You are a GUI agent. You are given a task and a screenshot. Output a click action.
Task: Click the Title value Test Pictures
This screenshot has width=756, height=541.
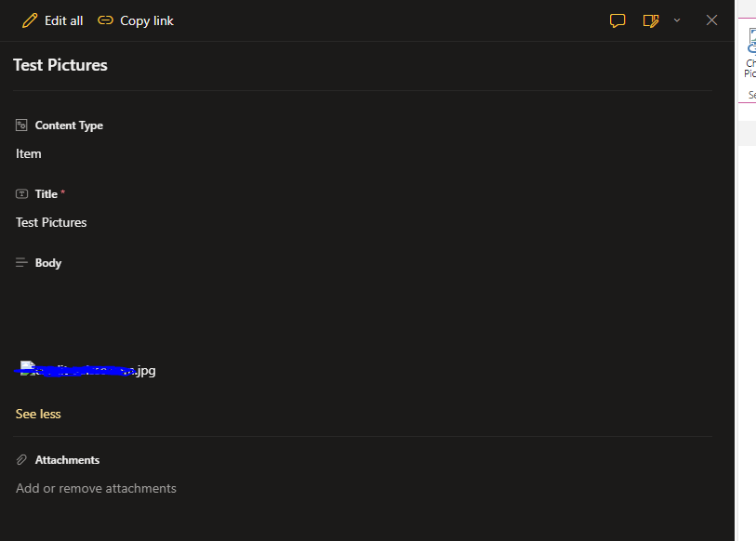coord(50,222)
